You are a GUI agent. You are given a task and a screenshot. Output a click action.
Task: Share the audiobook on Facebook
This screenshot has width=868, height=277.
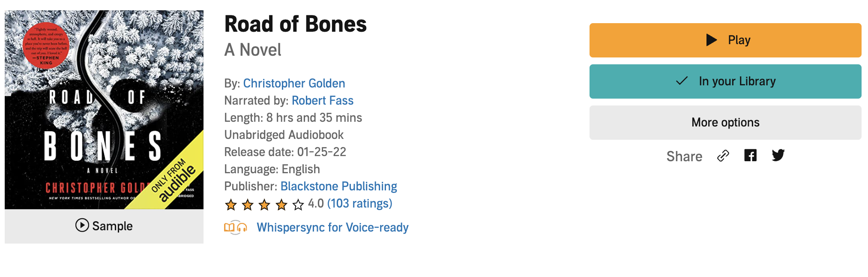(x=750, y=155)
